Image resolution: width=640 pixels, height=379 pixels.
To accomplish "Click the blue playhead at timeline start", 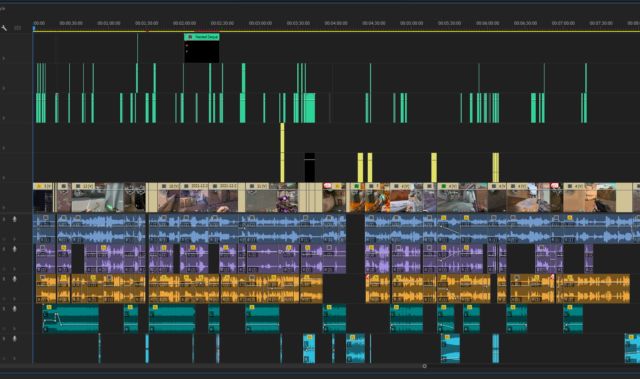I will (x=34, y=28).
